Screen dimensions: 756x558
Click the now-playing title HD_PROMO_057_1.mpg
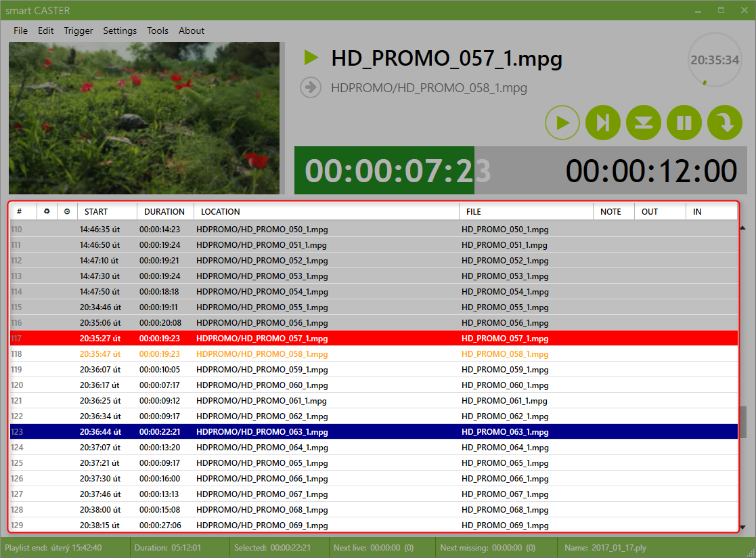coord(447,58)
